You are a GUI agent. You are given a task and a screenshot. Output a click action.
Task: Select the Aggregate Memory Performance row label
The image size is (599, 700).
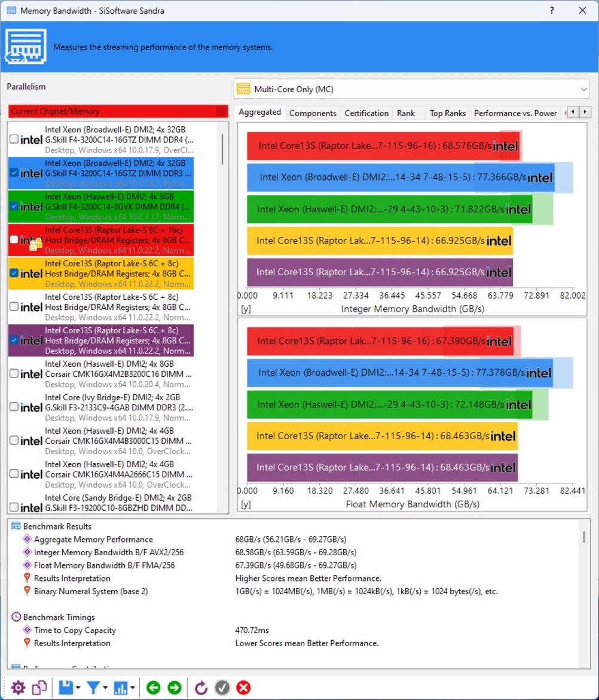[x=93, y=539]
